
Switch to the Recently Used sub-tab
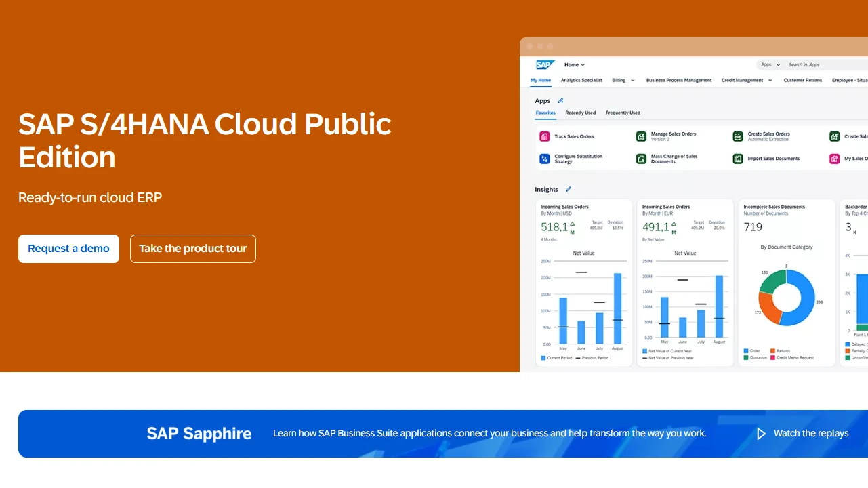click(x=581, y=113)
